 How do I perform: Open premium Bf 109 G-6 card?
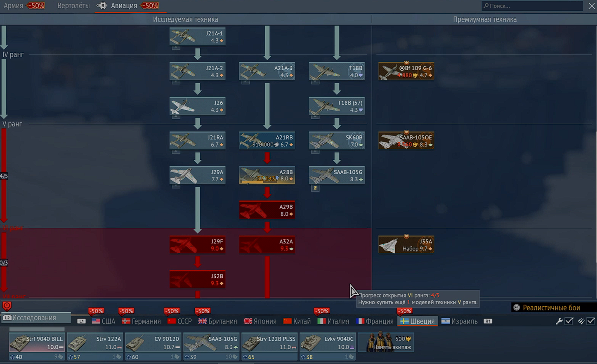(406, 71)
